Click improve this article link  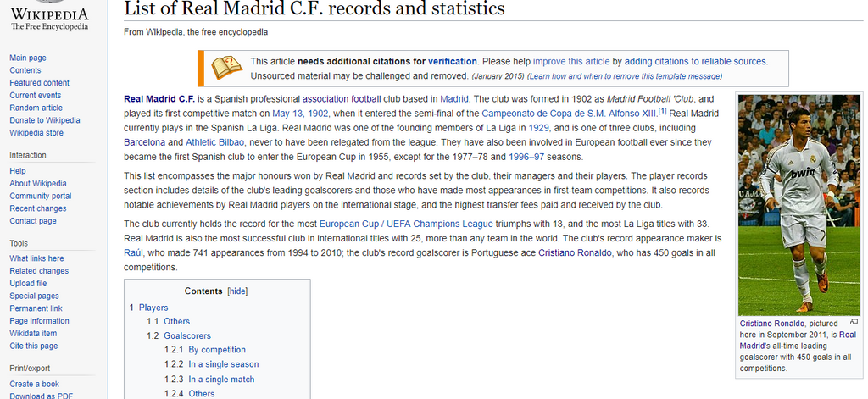coord(571,62)
